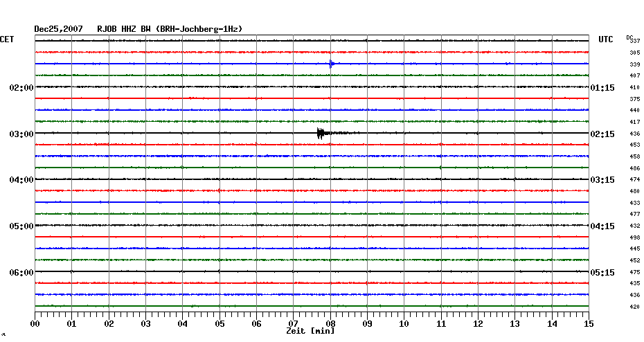Click the 11 minute tick label
Screen dimensions: 644x342
(441, 324)
